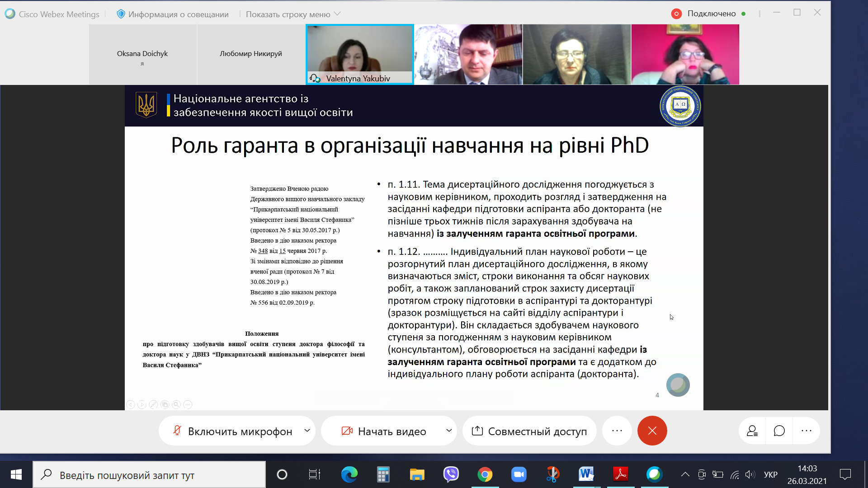Screen dimensions: 868x488
Task: Show hidden system tray icons
Action: [685, 474]
